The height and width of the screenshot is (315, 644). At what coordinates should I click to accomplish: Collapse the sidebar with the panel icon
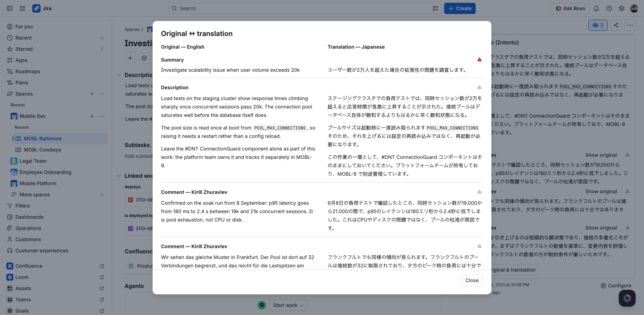[x=10, y=8]
